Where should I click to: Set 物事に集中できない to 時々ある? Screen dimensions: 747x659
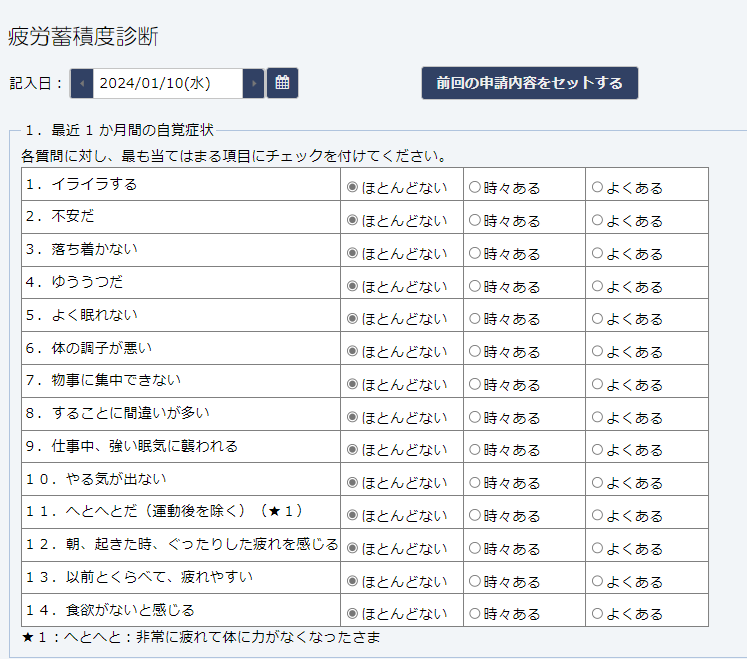(x=475, y=384)
